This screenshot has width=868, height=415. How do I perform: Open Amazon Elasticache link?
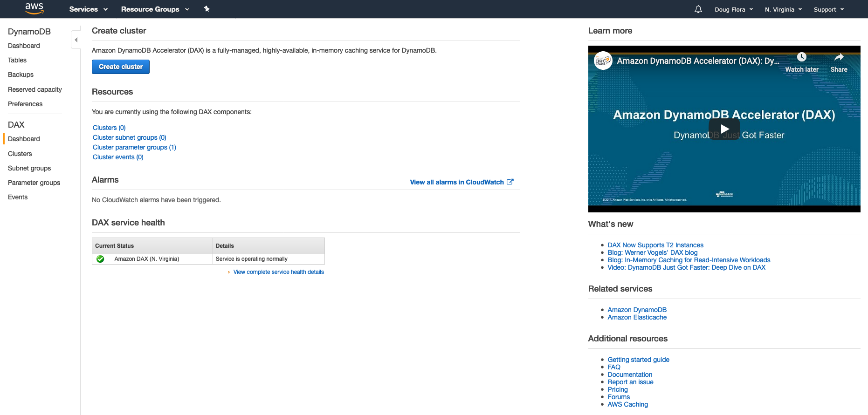click(x=637, y=317)
